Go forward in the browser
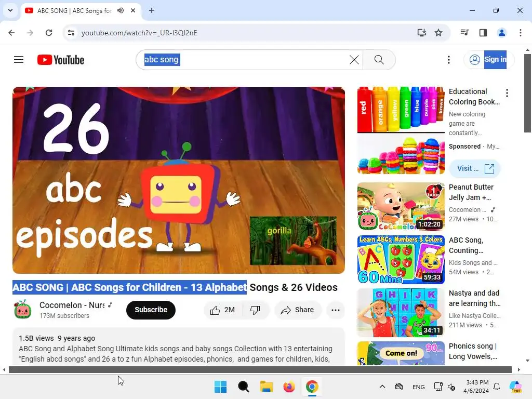The image size is (532, 399). pyautogui.click(x=30, y=33)
